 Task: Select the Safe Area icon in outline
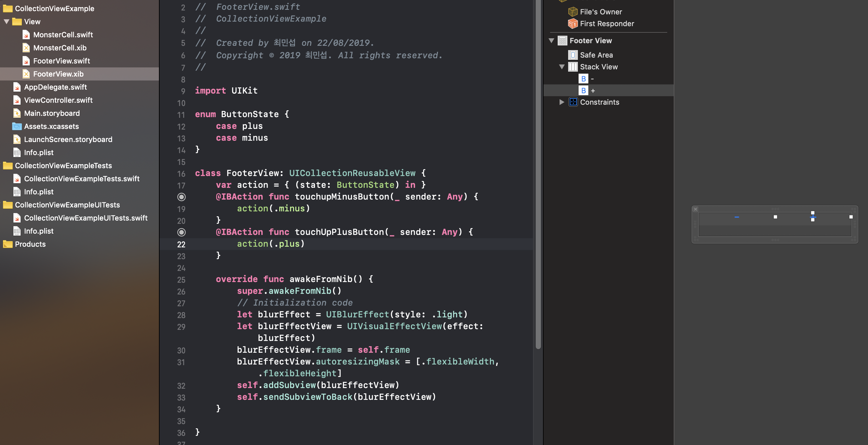pos(573,55)
